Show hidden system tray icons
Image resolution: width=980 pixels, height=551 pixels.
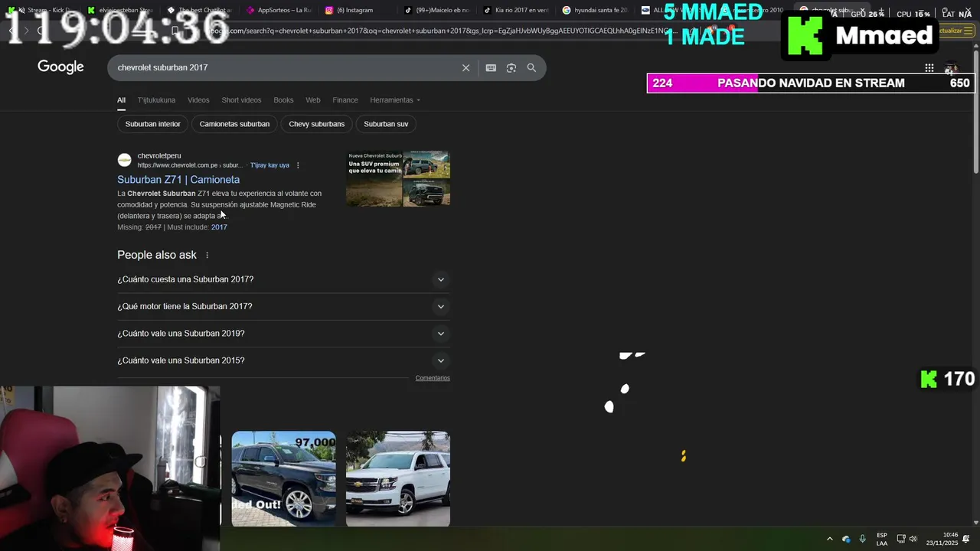point(829,539)
